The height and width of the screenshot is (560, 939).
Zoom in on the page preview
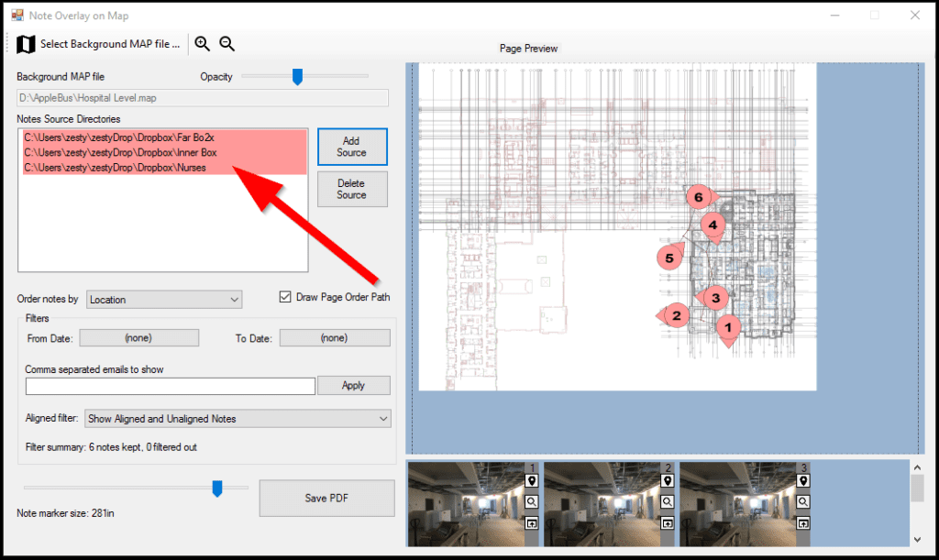(203, 44)
